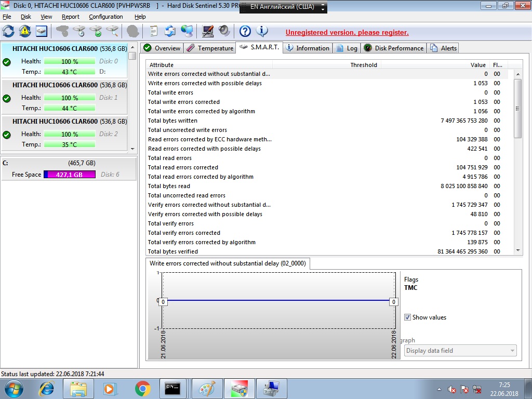
Task: Sort by the Value column header
Action: coord(434,65)
